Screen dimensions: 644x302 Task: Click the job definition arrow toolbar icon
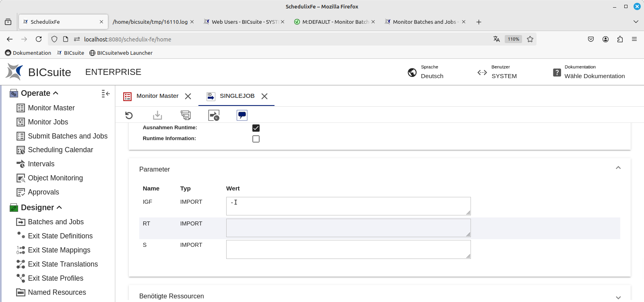214,116
